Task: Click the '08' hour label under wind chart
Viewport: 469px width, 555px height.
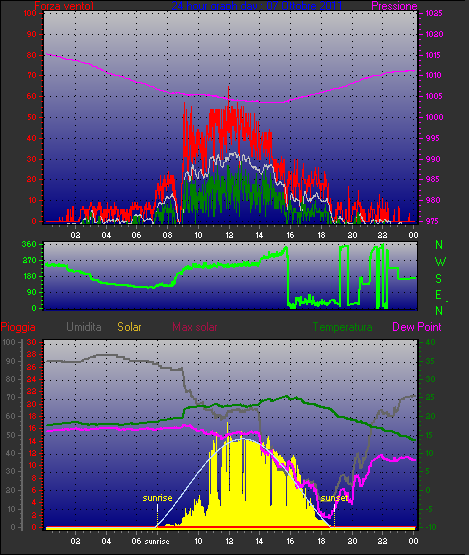Action: 167,235
